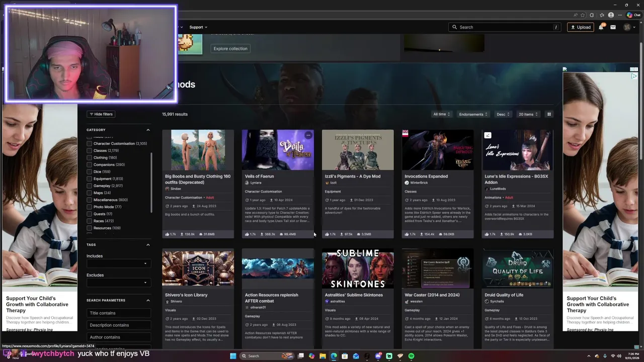Click the notifications bell icon

tap(601, 27)
